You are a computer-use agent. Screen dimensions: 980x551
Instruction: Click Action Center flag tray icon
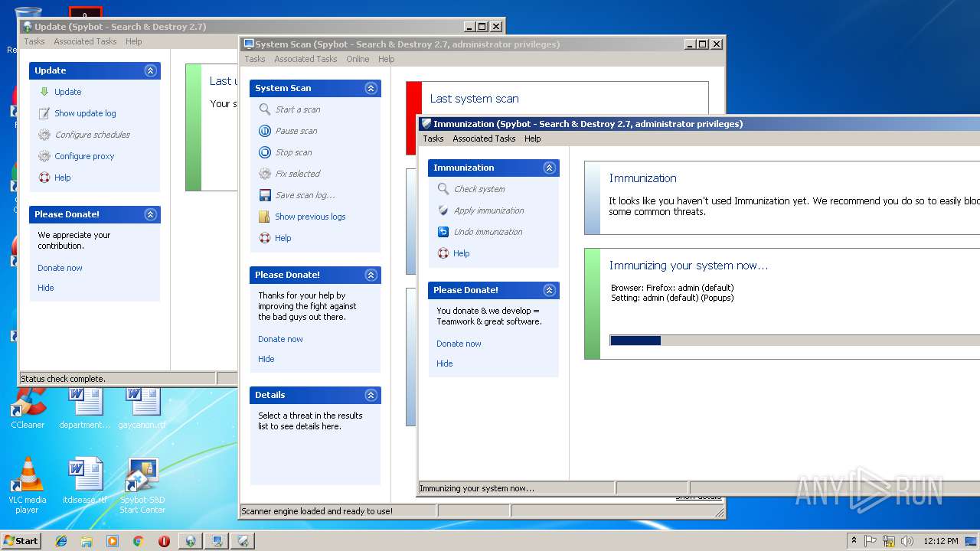tap(871, 541)
